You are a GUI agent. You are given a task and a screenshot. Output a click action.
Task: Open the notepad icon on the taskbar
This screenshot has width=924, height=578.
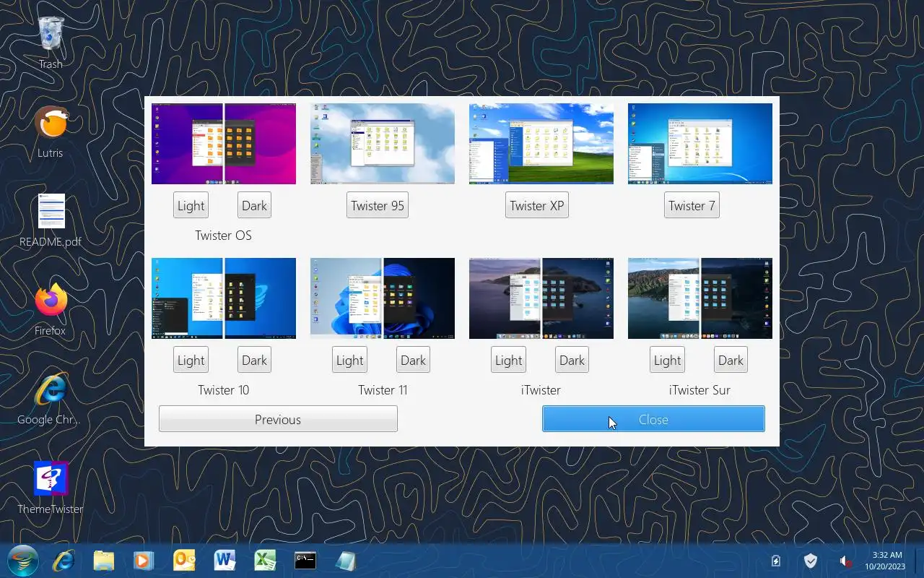(x=346, y=561)
